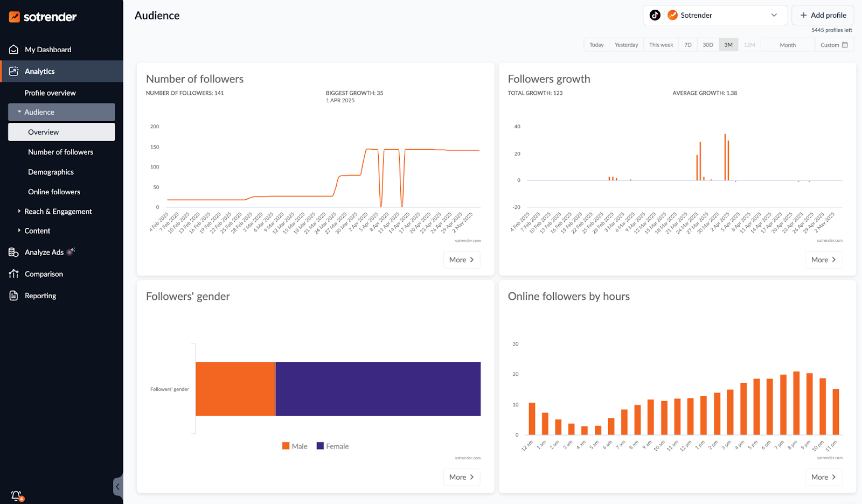Screen dimensions: 862x504
Task: Select the 30D time range
Action: (708, 45)
